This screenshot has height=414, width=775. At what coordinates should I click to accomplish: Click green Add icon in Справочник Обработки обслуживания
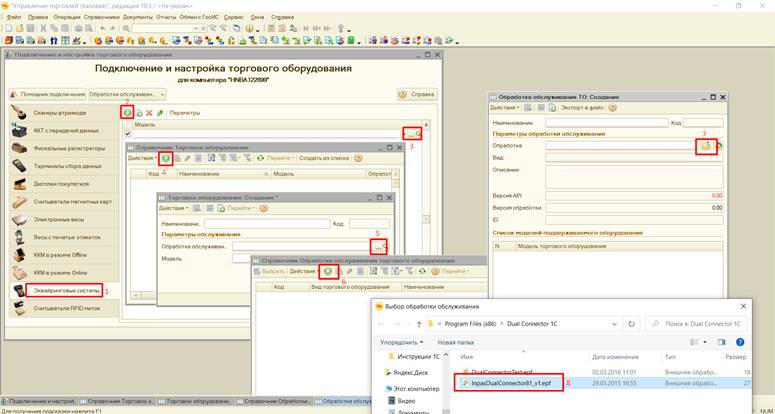click(328, 271)
